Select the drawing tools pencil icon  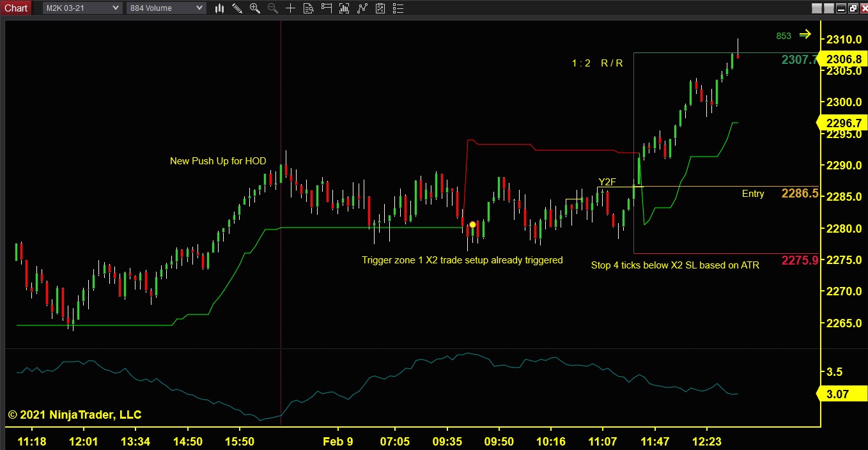point(237,8)
